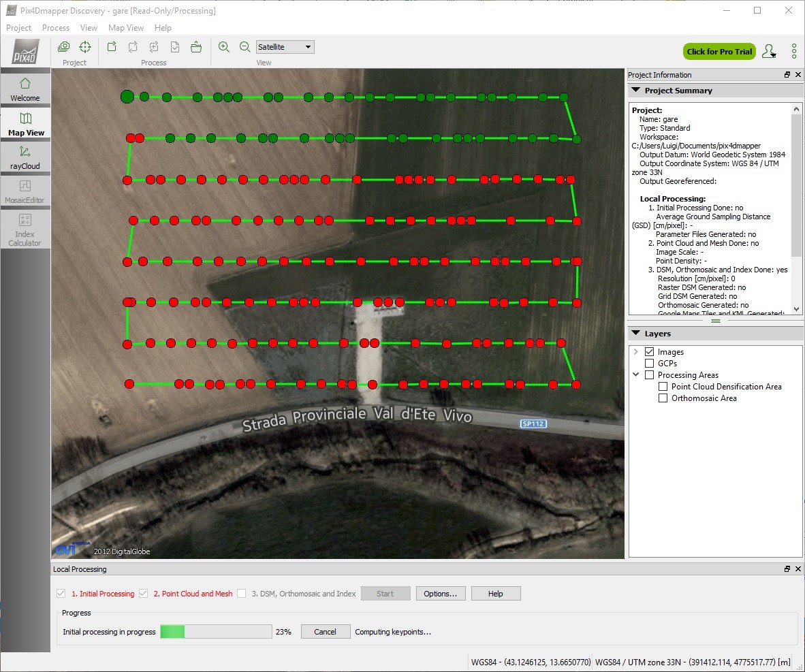Click the zoom out magnifier icon
This screenshot has height=672, width=805.
tap(244, 47)
